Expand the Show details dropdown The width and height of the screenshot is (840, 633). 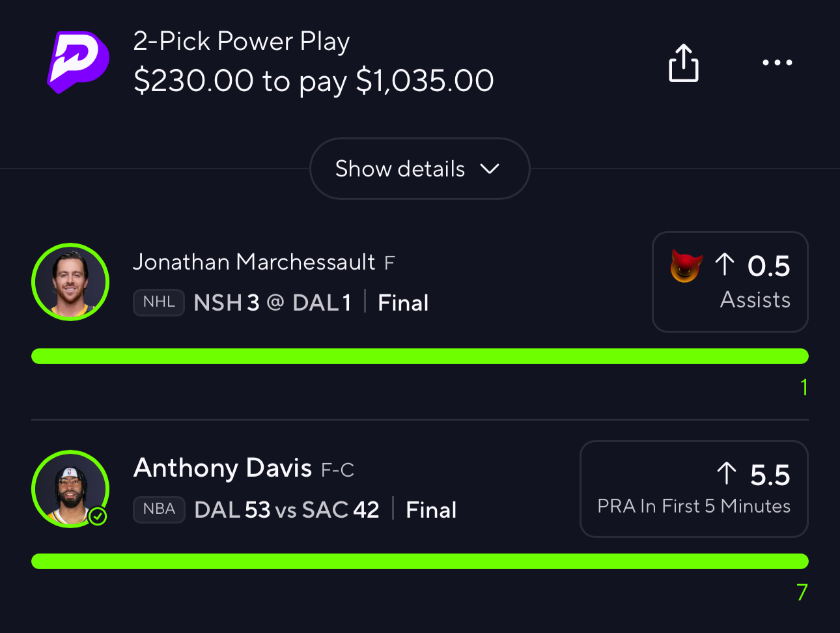419,169
